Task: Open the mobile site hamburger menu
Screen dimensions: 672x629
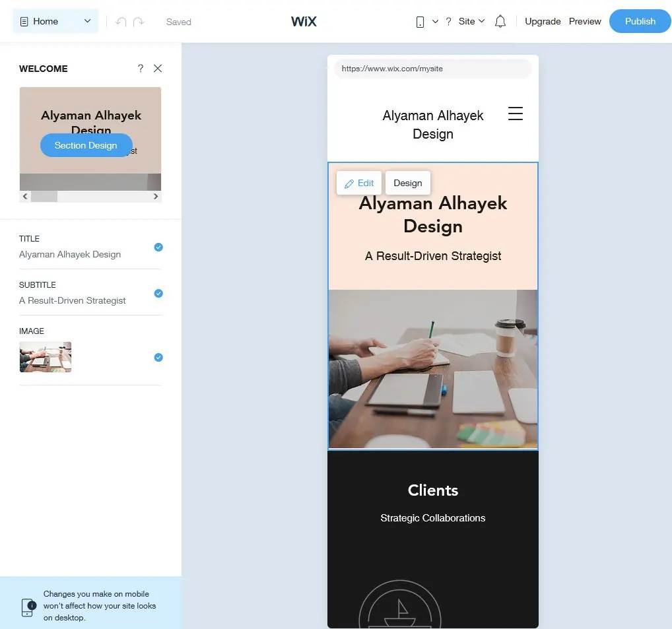Action: pos(515,114)
